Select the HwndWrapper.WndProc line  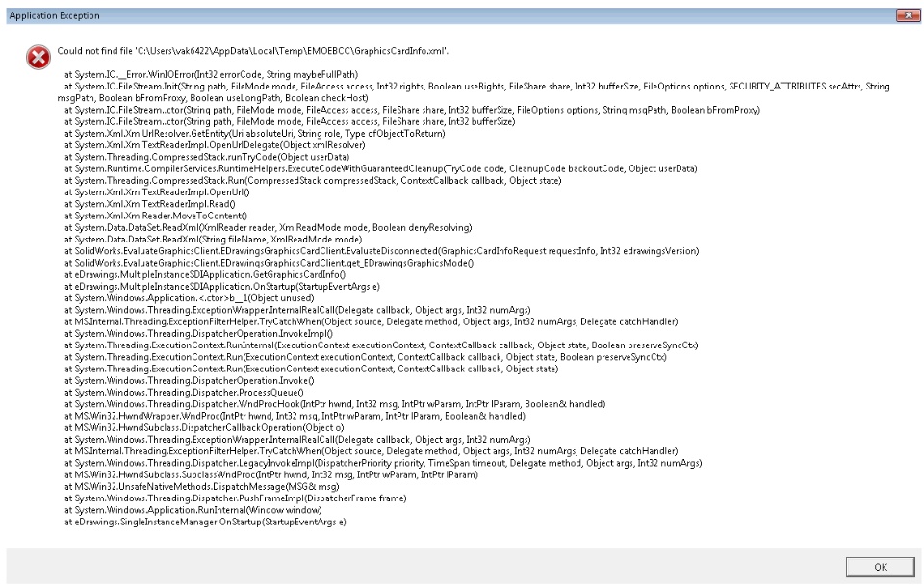pos(295,416)
